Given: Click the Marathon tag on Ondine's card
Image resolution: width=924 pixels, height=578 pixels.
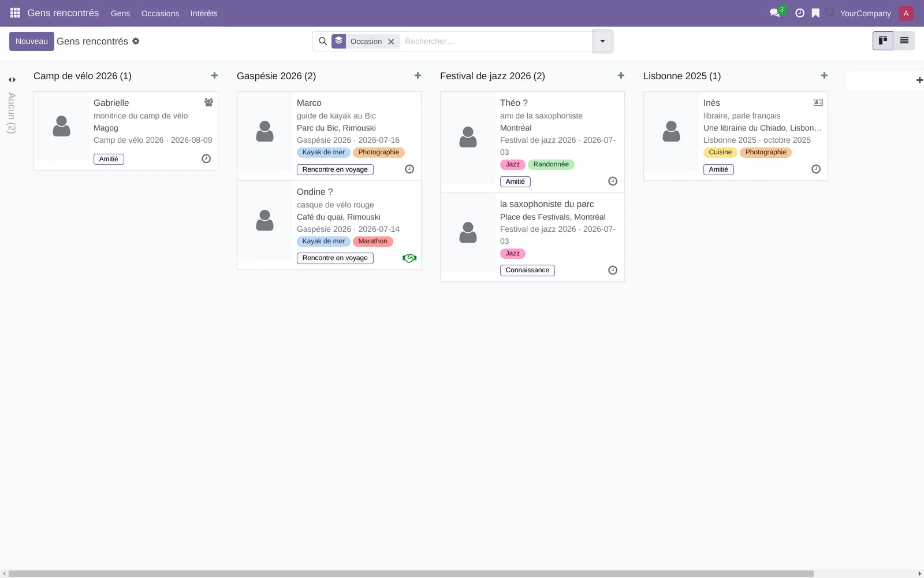Looking at the screenshot, I should point(373,241).
